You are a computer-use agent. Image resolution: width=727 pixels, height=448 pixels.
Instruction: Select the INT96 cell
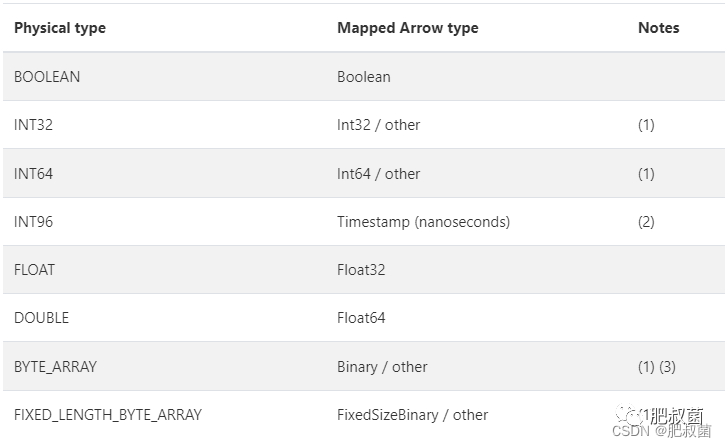(34, 222)
